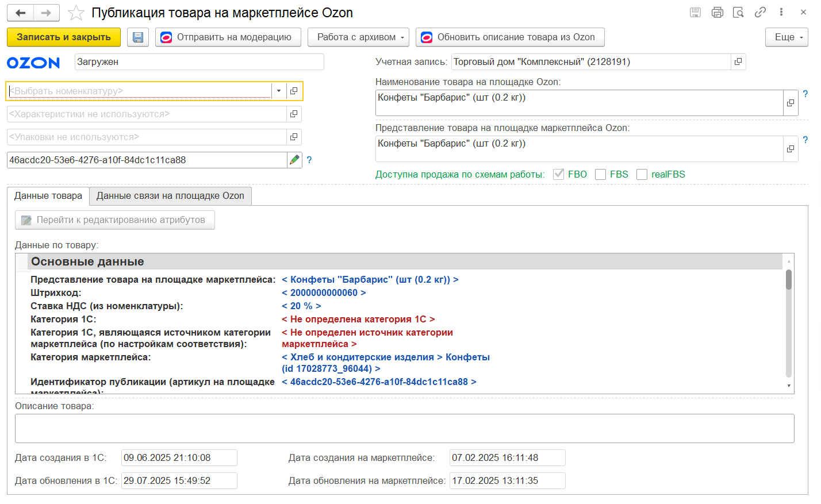Click the floppy disk save icon
Viewport: 821px width, 504px height.
point(138,37)
